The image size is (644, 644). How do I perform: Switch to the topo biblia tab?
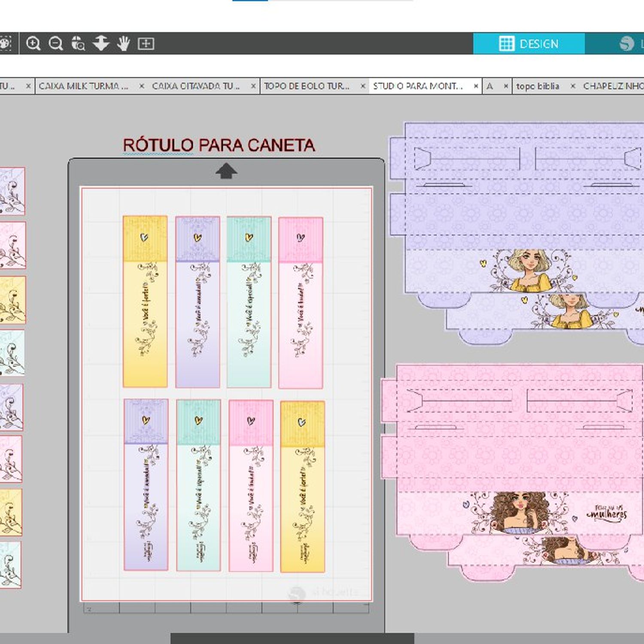538,86
